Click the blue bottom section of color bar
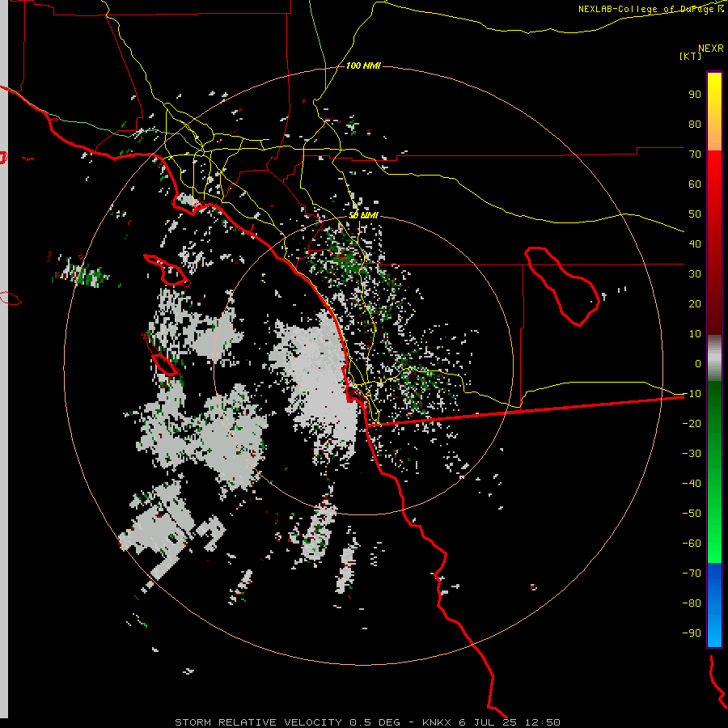This screenshot has height=728, width=728. point(714,604)
